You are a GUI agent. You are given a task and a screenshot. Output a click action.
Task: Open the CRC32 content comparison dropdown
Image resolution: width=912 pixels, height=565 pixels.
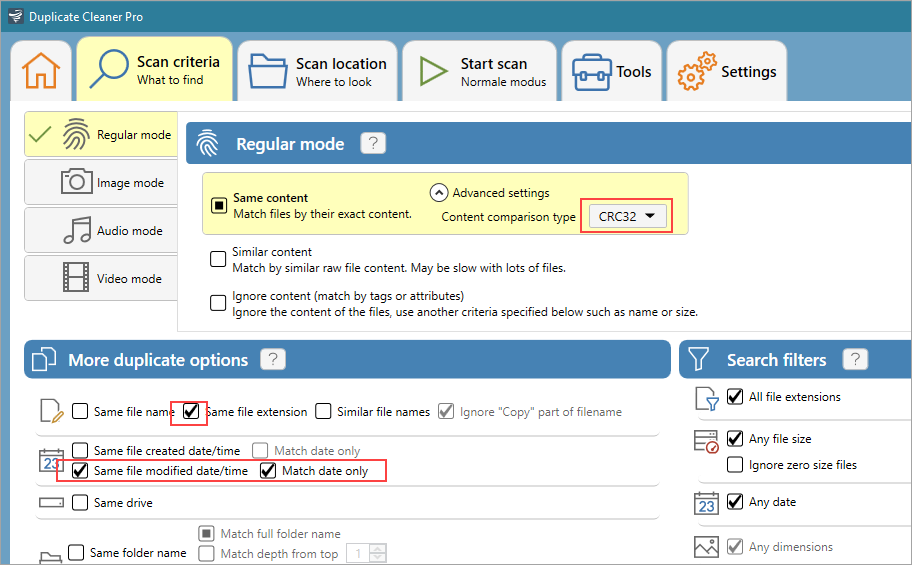pyautogui.click(x=626, y=216)
